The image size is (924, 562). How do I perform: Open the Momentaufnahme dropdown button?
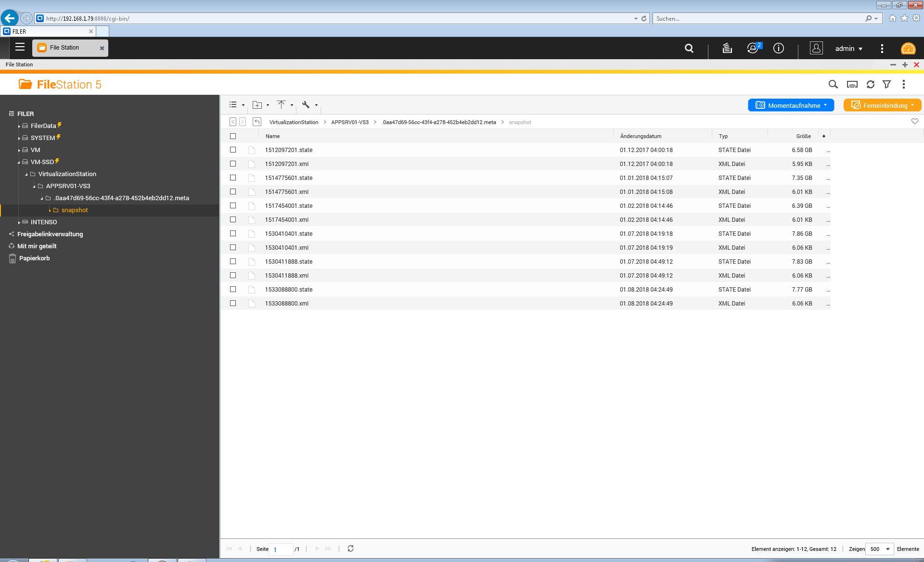[791, 105]
